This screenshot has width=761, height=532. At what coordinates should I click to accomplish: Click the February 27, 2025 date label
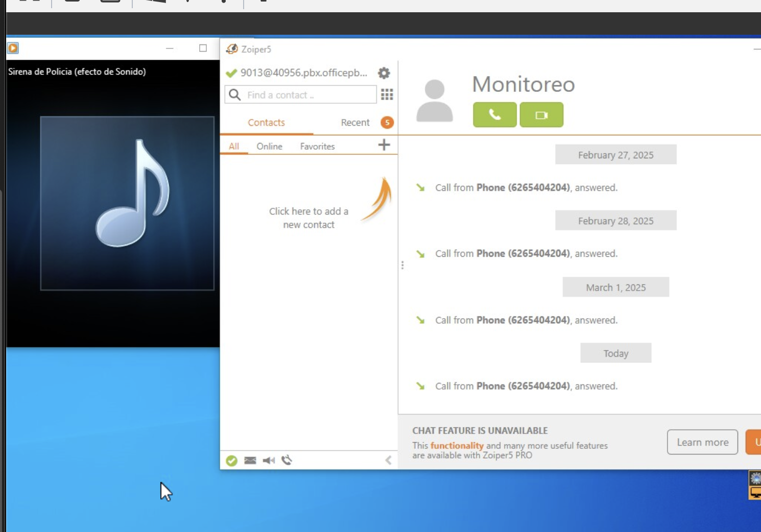[616, 155]
